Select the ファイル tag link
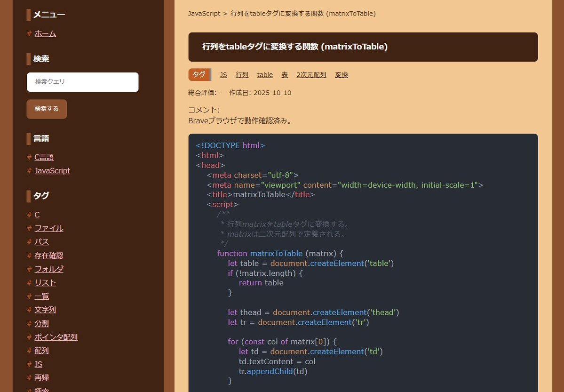Screen dimensions: 564x392 [x=48, y=228]
